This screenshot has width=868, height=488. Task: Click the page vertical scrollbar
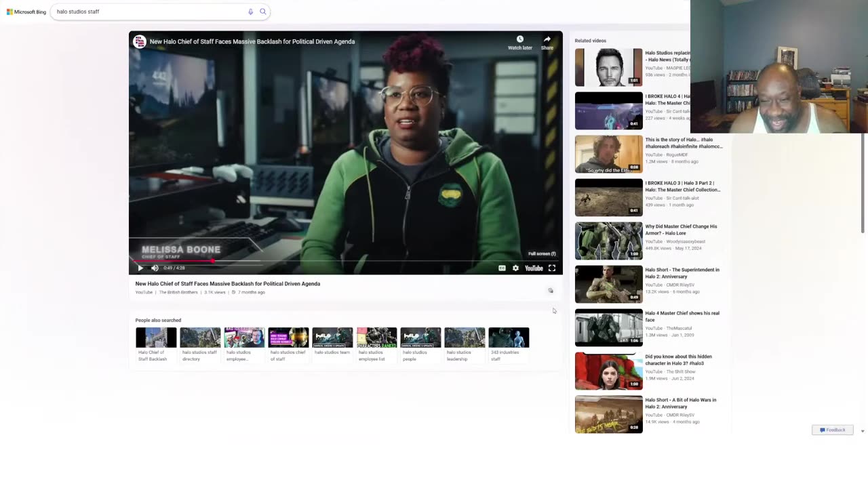863,183
